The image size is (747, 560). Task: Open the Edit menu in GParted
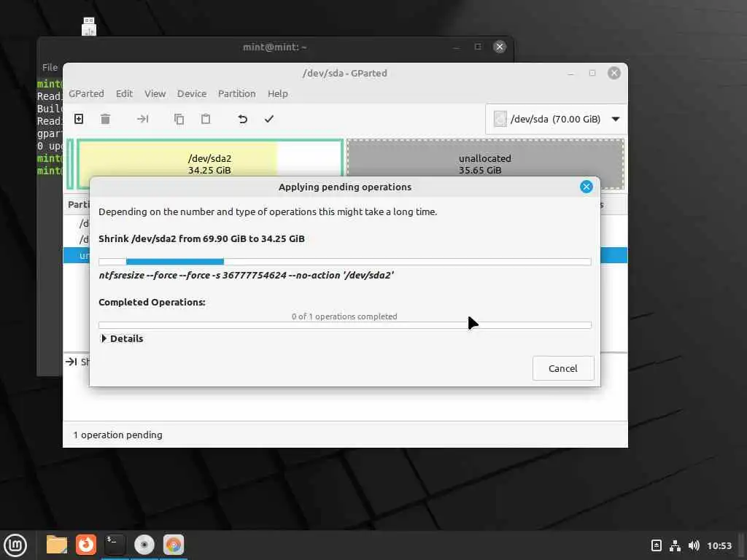124,94
